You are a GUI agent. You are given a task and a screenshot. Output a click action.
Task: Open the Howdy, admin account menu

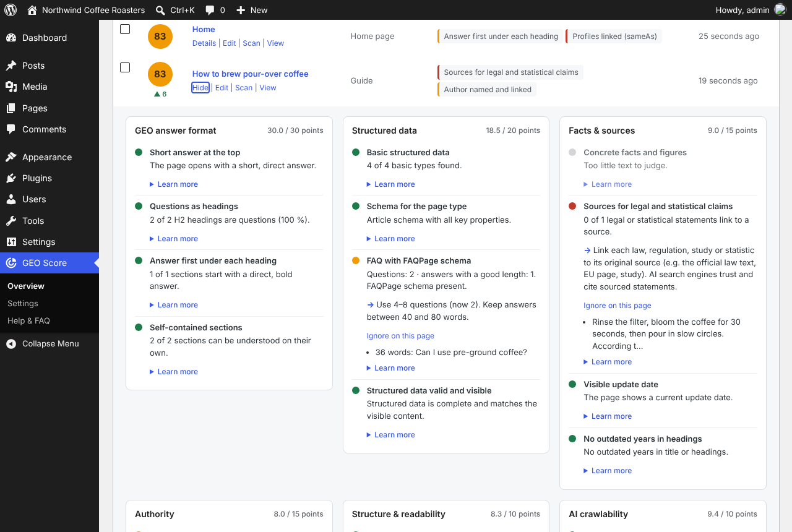751,10
